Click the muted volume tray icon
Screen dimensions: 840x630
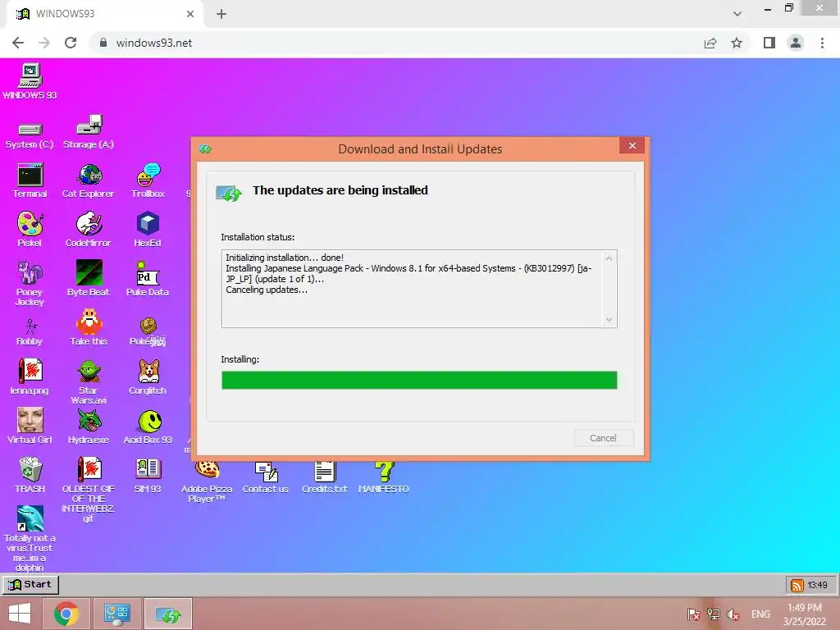[x=733, y=614]
